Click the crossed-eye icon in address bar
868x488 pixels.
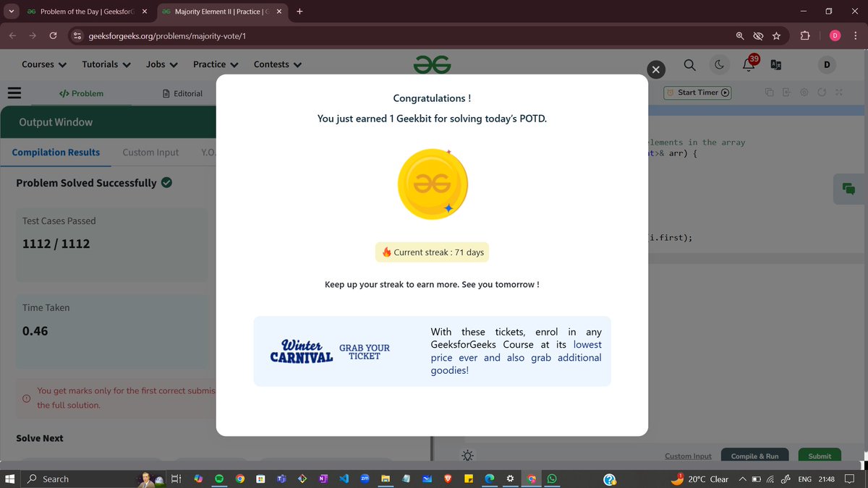coord(758,35)
